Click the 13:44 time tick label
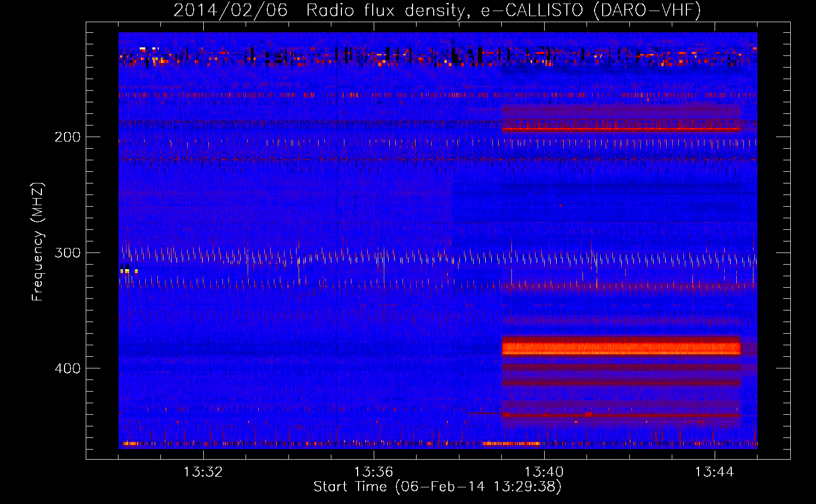Image resolution: width=816 pixels, height=504 pixels. pos(715,472)
